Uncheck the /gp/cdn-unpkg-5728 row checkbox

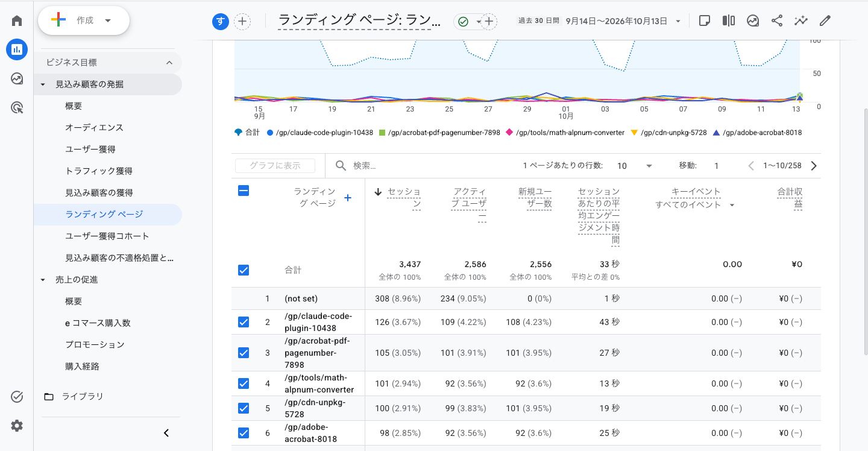[244, 408]
